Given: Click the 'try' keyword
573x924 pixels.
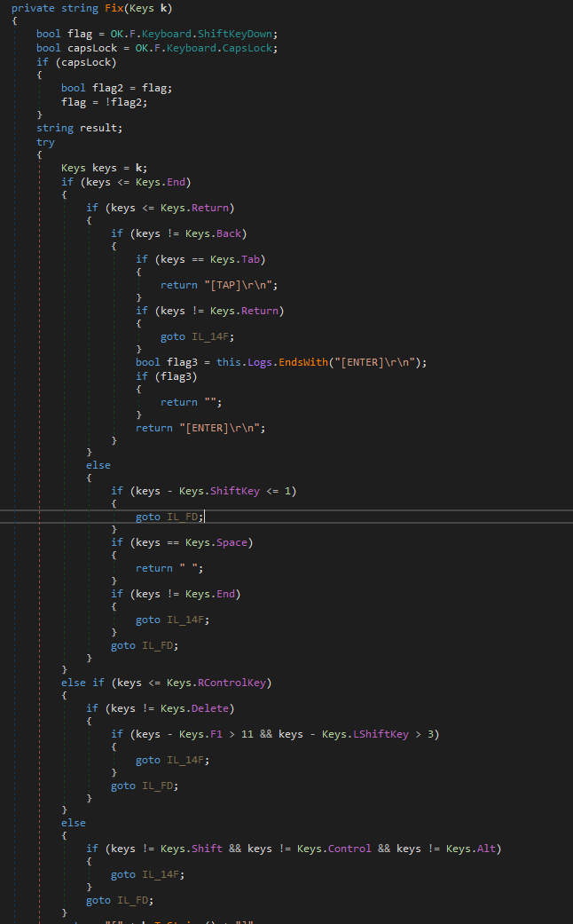Looking at the screenshot, I should pyautogui.click(x=45, y=142).
